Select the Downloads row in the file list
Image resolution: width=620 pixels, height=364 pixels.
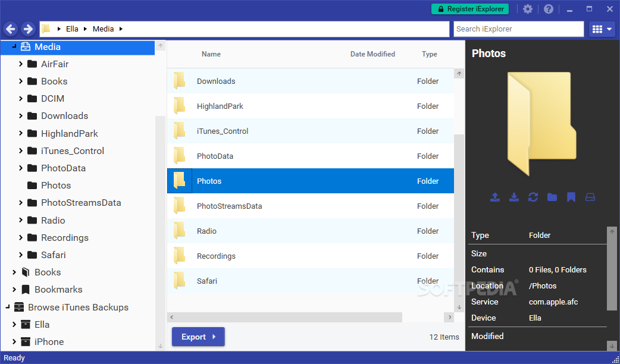tap(311, 81)
